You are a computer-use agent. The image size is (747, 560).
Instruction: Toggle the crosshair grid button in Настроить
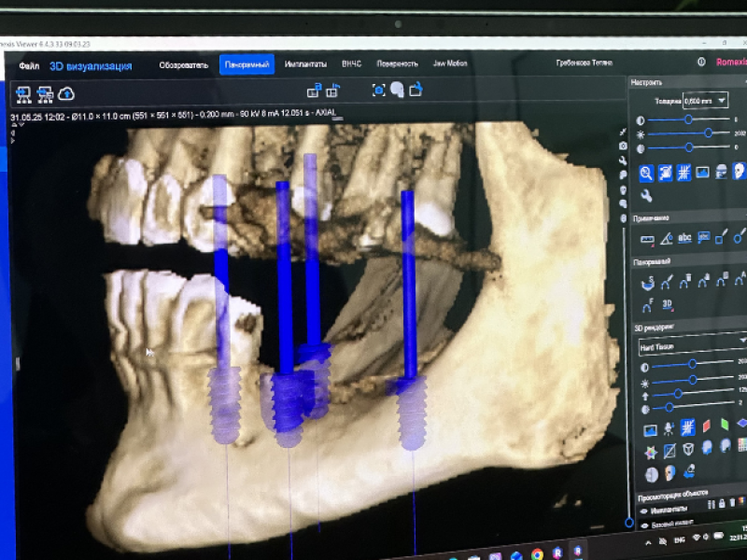(x=684, y=173)
